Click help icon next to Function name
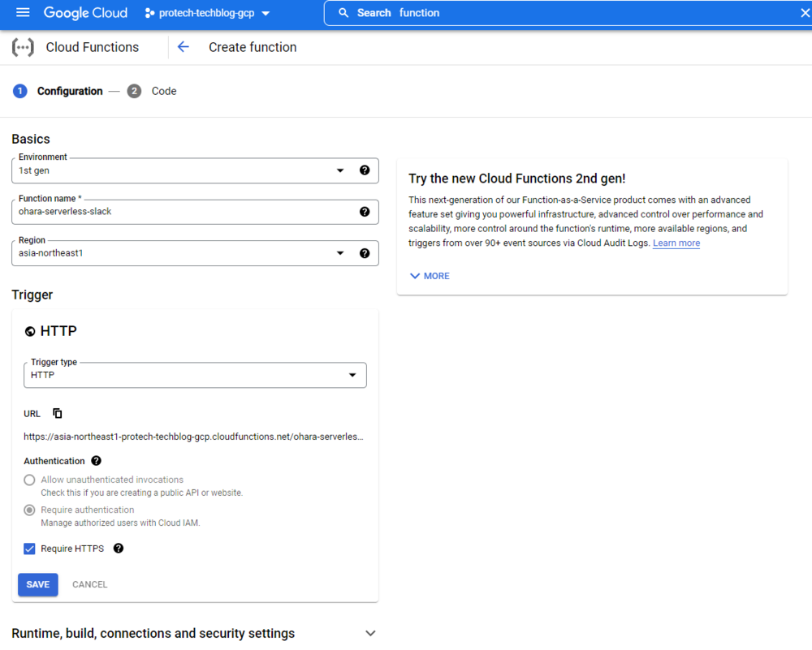Image resolution: width=812 pixels, height=650 pixels. (x=365, y=212)
